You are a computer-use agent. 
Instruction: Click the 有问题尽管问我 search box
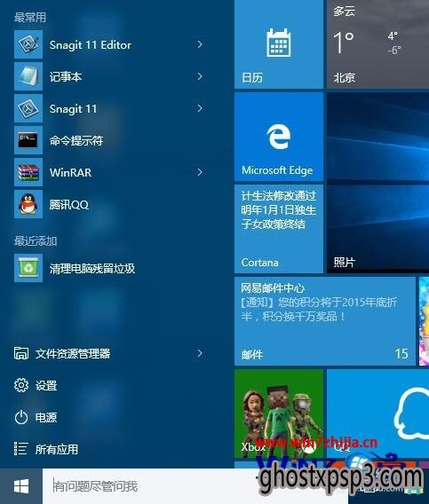(195, 486)
